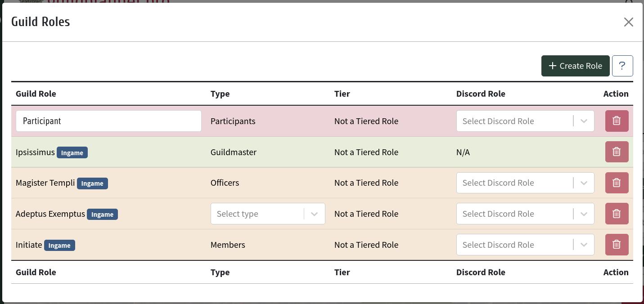Viewport: 644px width, 304px height.
Task: Delete the Participant role with trash icon
Action: [617, 121]
